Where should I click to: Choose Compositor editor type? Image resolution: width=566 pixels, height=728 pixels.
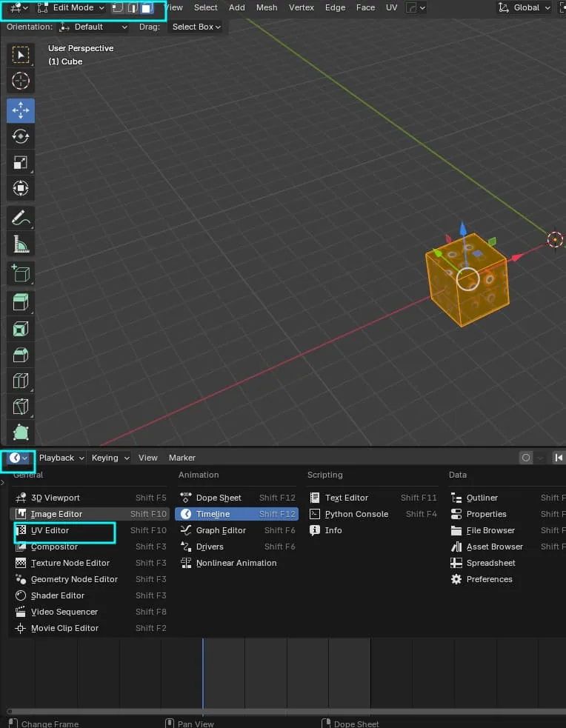pos(89,547)
